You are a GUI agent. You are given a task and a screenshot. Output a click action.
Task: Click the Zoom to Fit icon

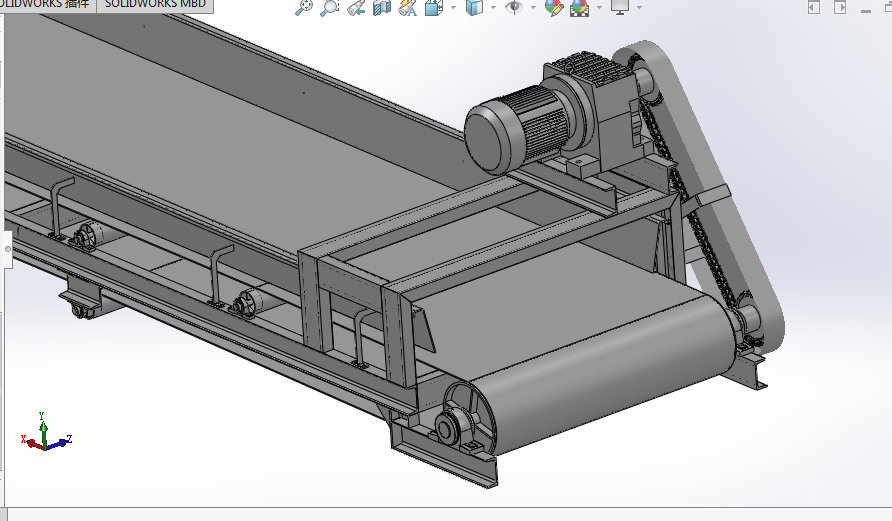304,7
